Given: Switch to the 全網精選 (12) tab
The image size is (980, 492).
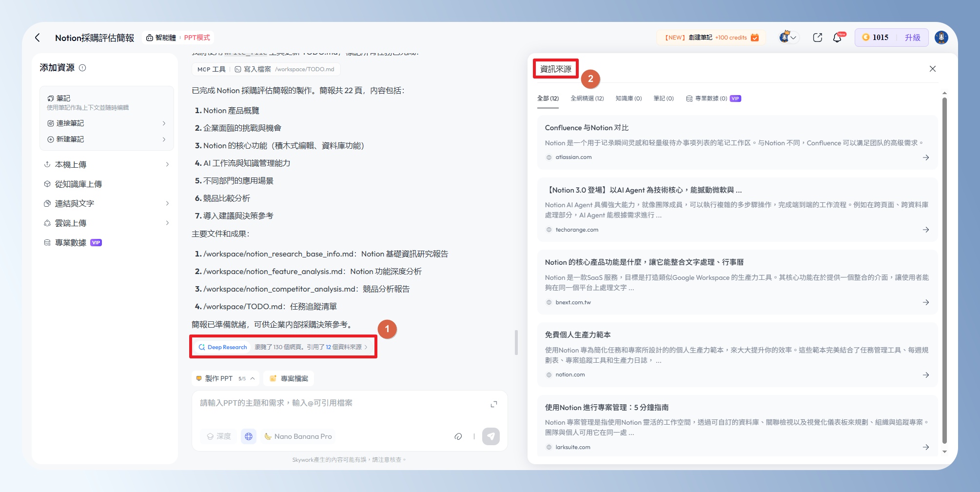Looking at the screenshot, I should coord(587,98).
